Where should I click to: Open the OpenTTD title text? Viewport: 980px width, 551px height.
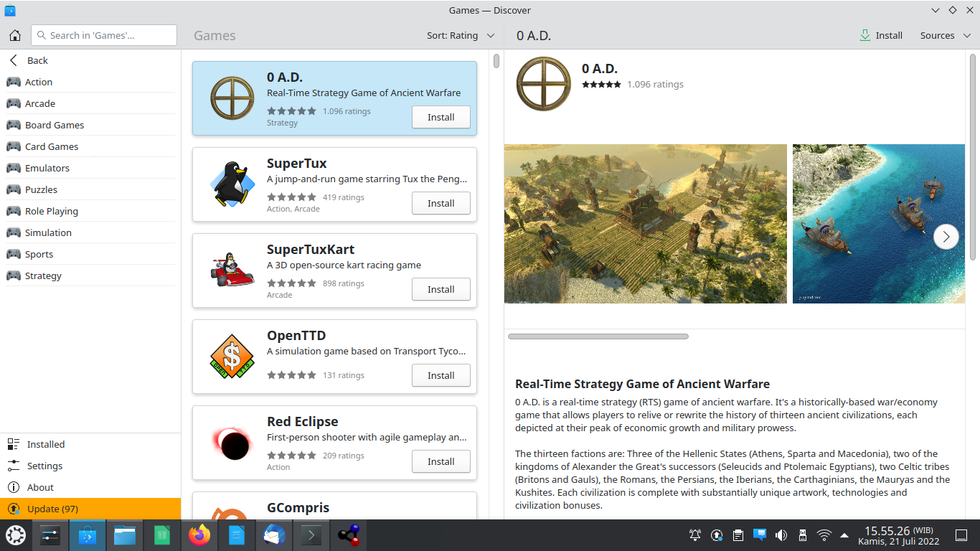[x=296, y=335]
